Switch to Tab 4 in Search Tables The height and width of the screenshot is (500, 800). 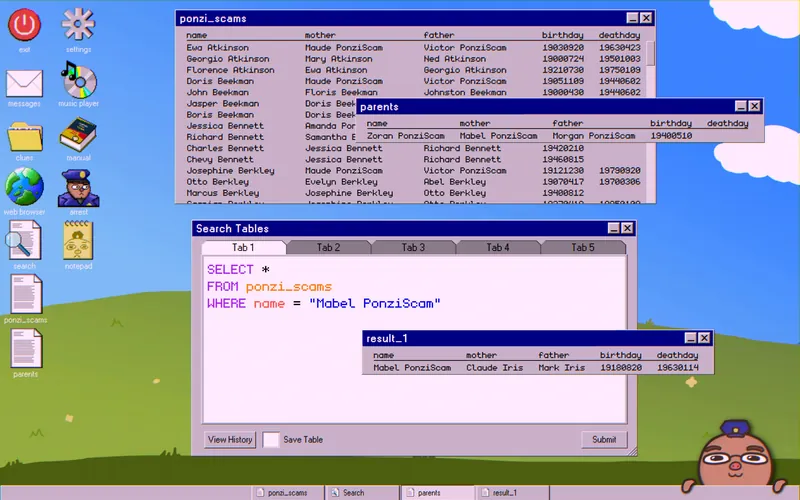pyautogui.click(x=498, y=247)
